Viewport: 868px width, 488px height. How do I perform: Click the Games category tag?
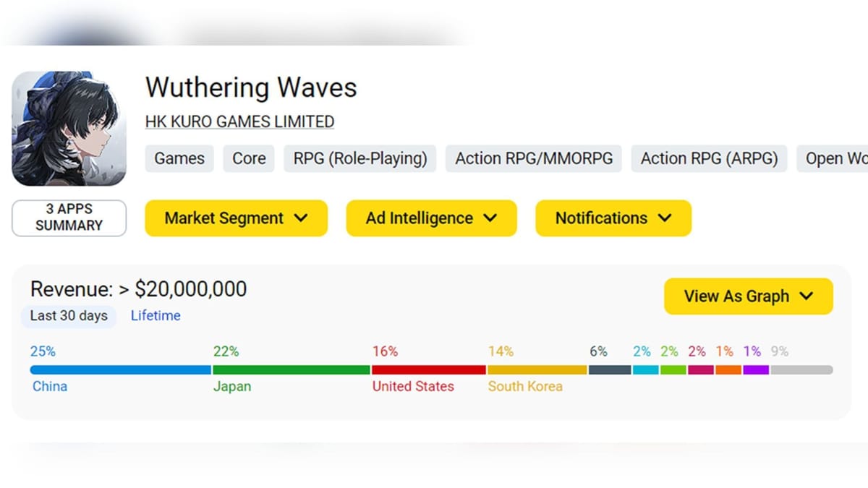click(x=179, y=158)
